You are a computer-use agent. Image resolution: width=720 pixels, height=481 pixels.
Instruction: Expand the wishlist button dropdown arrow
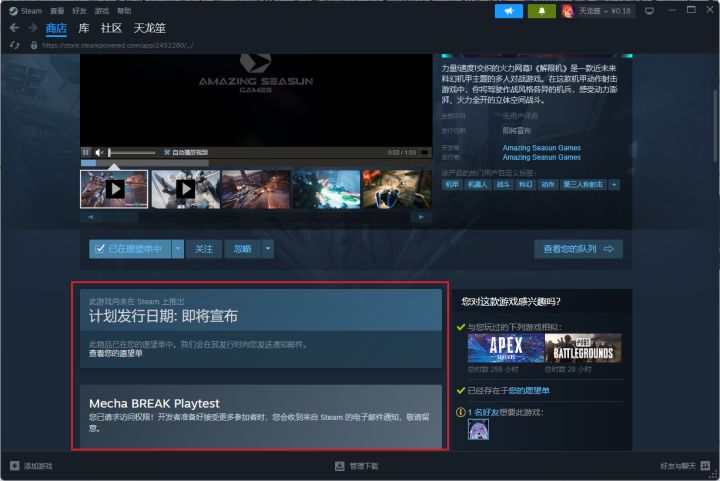(x=178, y=249)
